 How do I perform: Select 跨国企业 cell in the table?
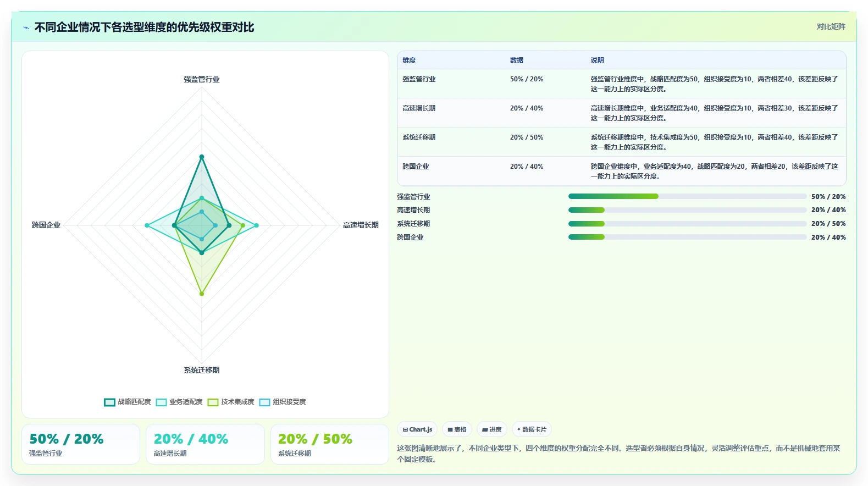[416, 167]
